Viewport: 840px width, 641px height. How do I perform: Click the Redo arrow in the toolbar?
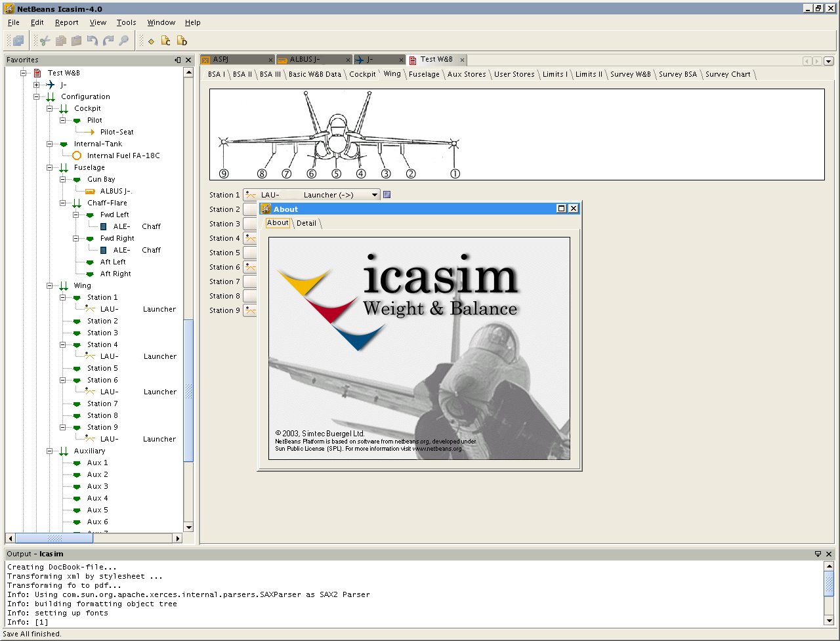point(108,41)
